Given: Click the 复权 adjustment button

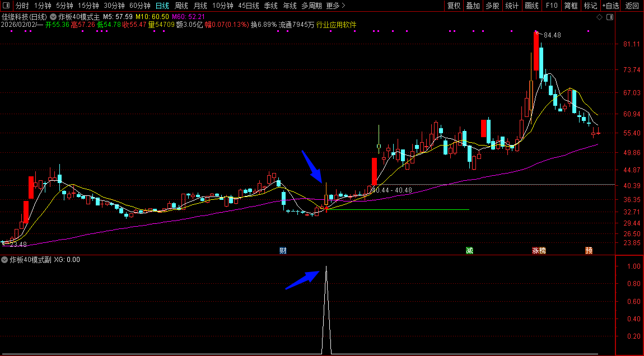Looking at the screenshot, I should (x=454, y=6).
